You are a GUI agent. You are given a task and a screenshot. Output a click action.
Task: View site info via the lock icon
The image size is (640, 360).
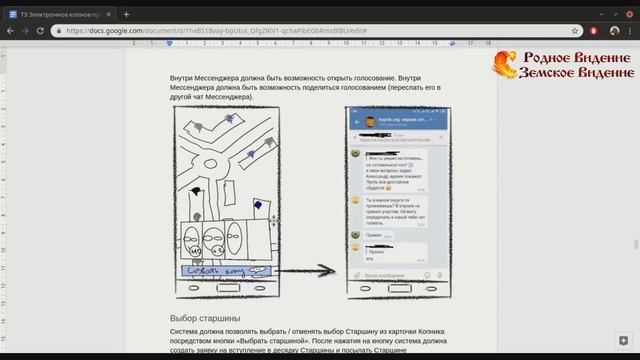pos(59,31)
